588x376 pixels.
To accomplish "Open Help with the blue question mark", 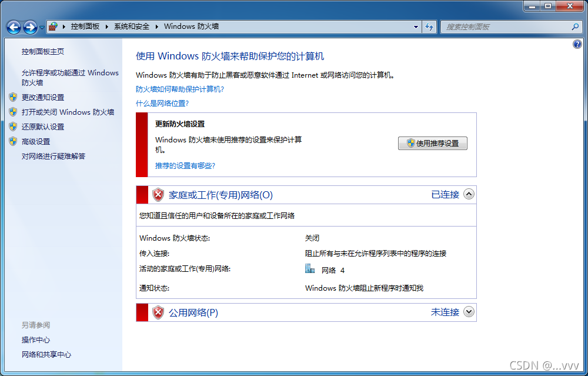I will tap(577, 44).
